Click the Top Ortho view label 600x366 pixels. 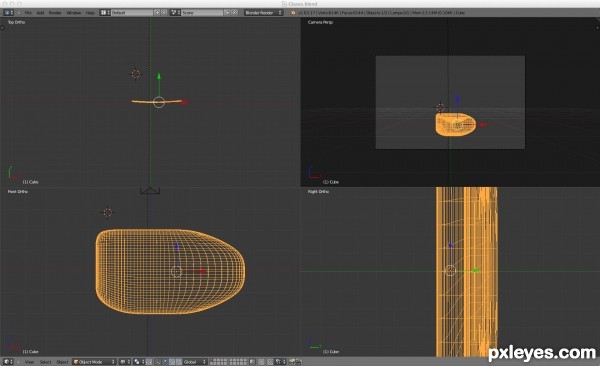pyautogui.click(x=16, y=22)
